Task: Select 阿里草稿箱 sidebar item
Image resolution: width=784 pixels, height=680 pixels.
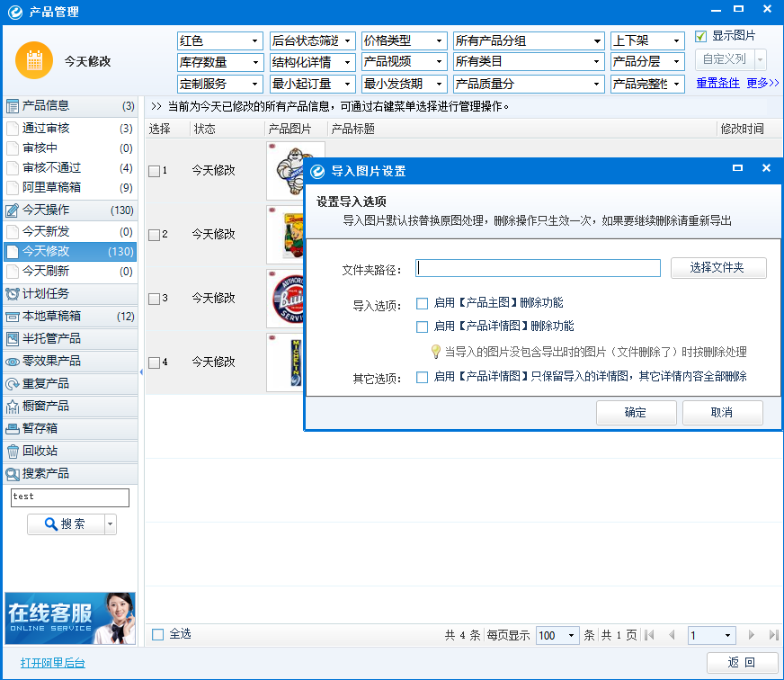Action: click(x=69, y=188)
